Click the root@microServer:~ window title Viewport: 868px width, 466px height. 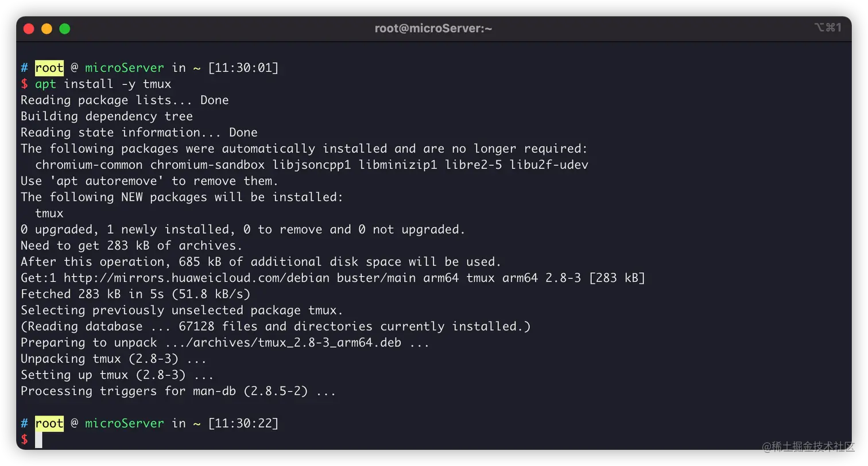click(x=434, y=28)
